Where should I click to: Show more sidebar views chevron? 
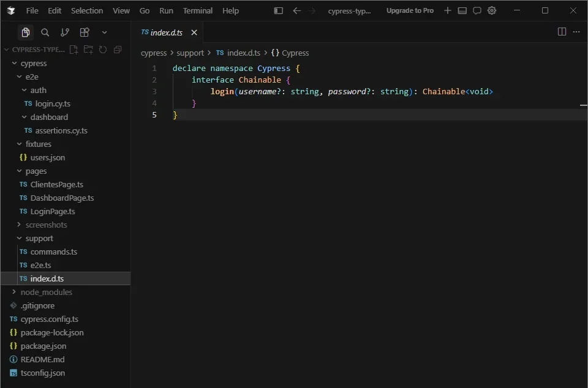[104, 32]
